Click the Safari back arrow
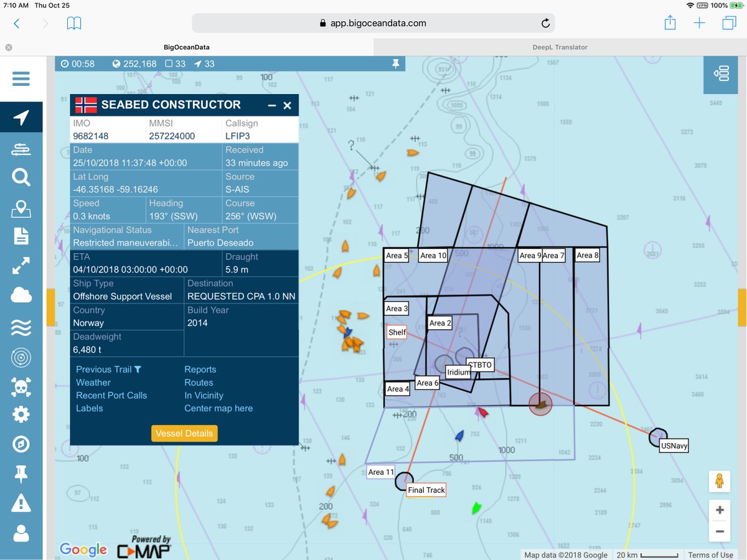 point(17,24)
